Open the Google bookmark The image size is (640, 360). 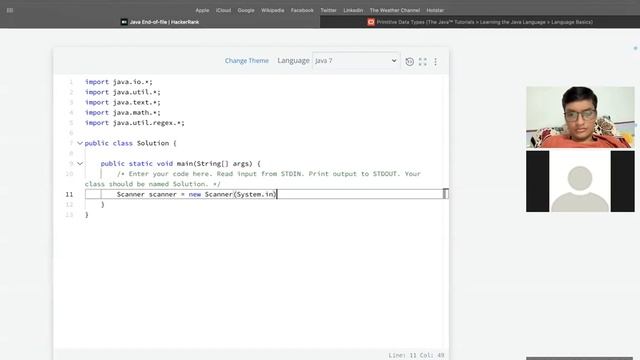click(246, 10)
